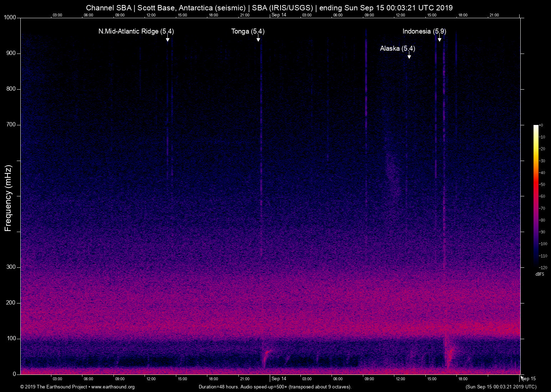Click the Tonga (5.4) label

[248, 31]
